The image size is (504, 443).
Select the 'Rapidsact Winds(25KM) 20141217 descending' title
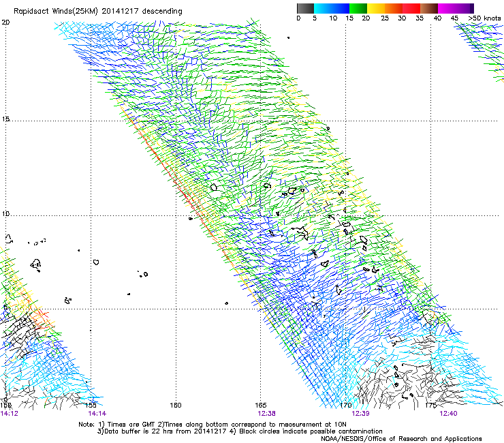click(x=97, y=12)
